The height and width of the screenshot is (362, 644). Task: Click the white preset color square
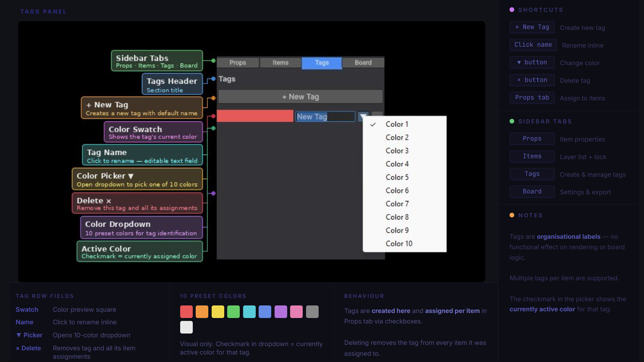pyautogui.click(x=186, y=327)
